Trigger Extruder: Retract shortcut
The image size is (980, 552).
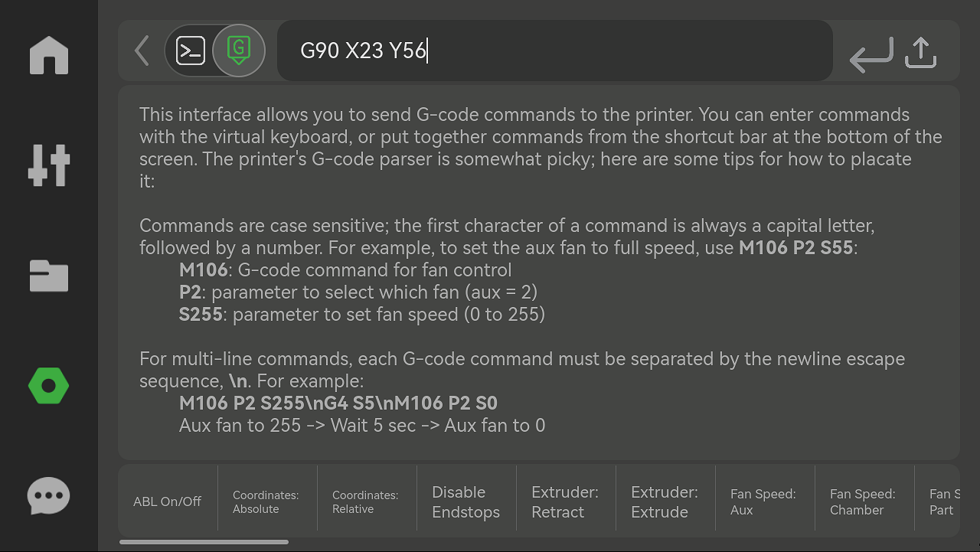click(565, 501)
